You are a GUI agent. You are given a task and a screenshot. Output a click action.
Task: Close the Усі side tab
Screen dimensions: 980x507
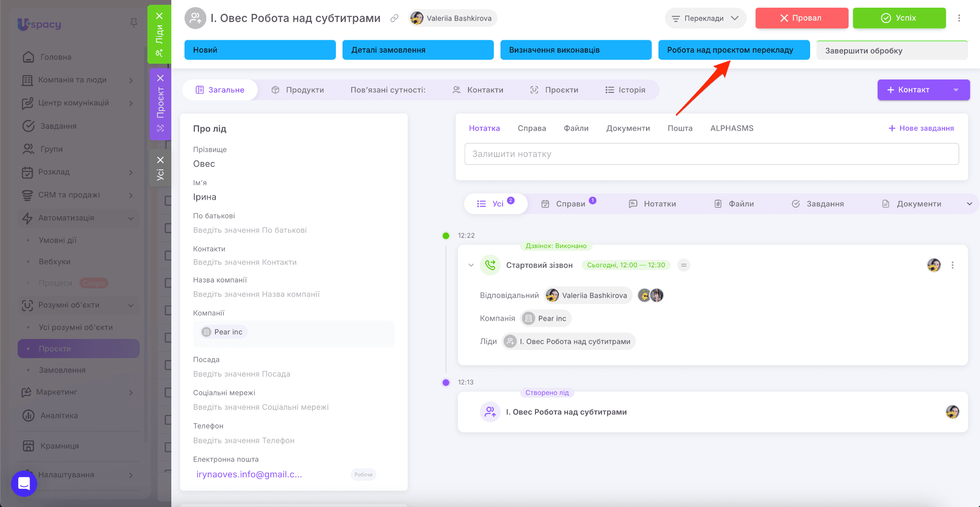(x=160, y=160)
